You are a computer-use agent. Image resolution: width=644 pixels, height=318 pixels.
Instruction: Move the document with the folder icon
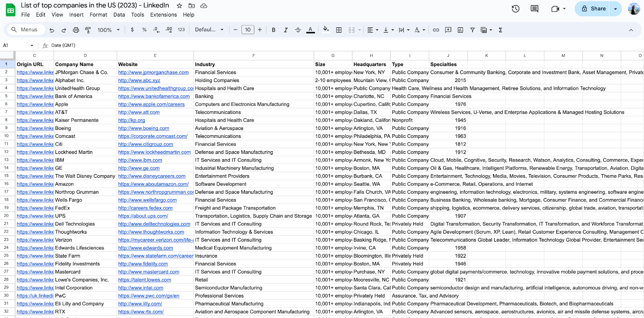[x=192, y=6]
